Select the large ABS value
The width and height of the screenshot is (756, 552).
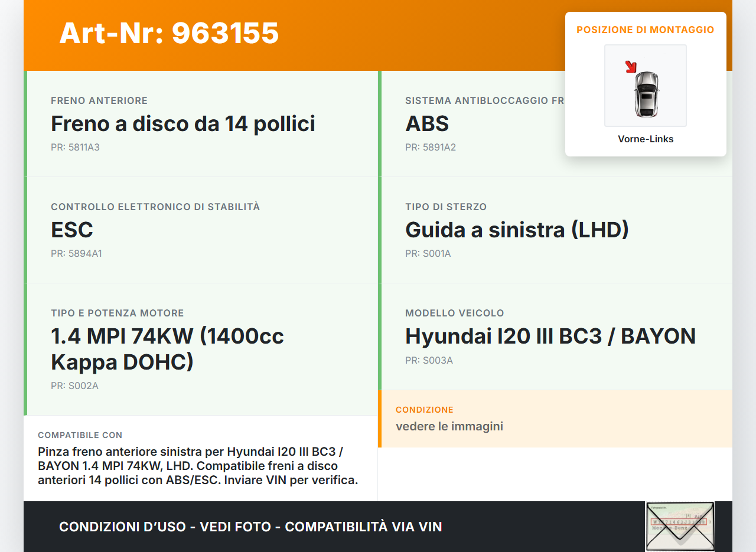427,123
